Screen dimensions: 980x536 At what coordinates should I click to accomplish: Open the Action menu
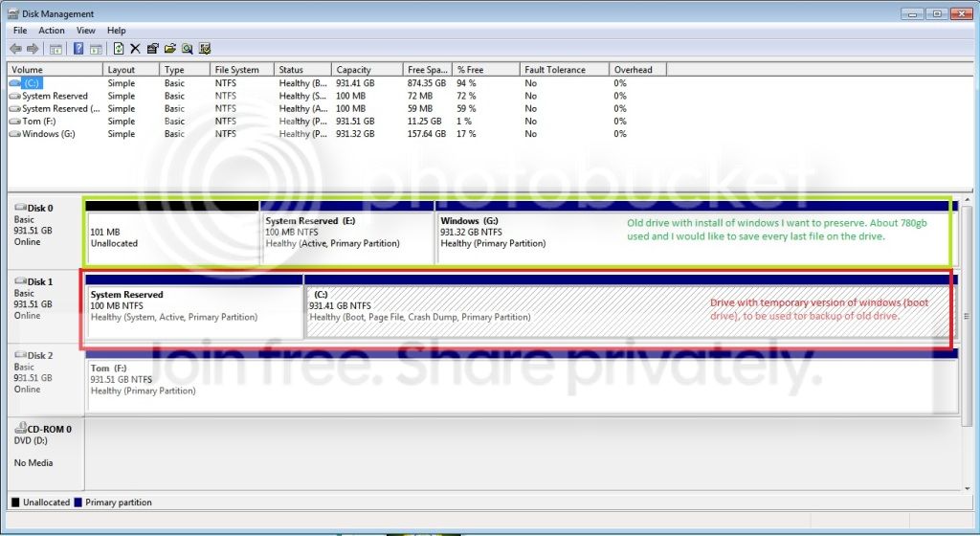[x=52, y=30]
